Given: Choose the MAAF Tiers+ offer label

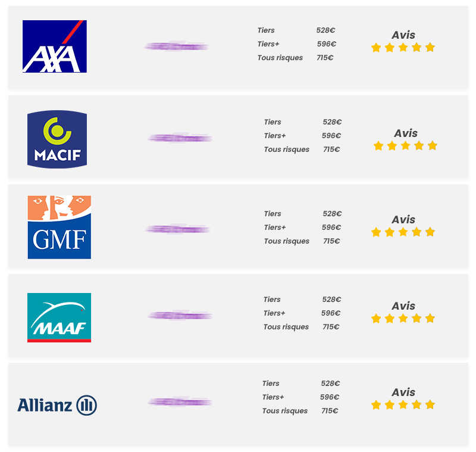Looking at the screenshot, I should tap(274, 313).
